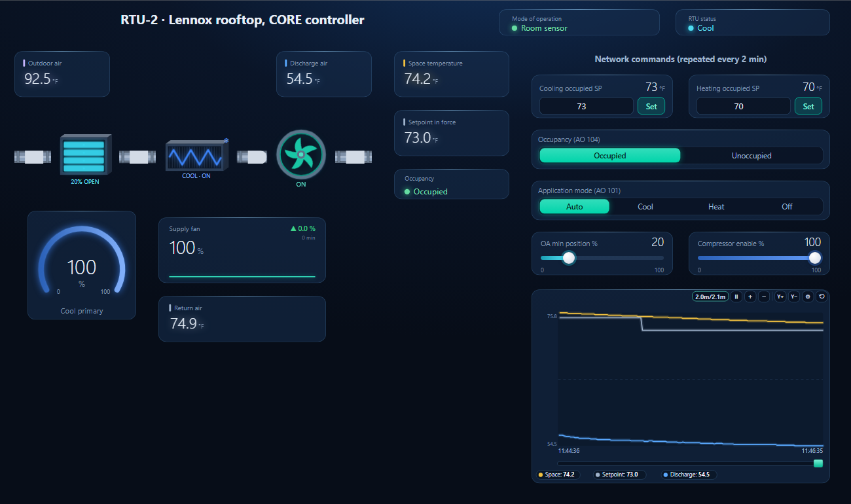
Task: Click the outdoor air damper icon
Action: (x=85, y=154)
